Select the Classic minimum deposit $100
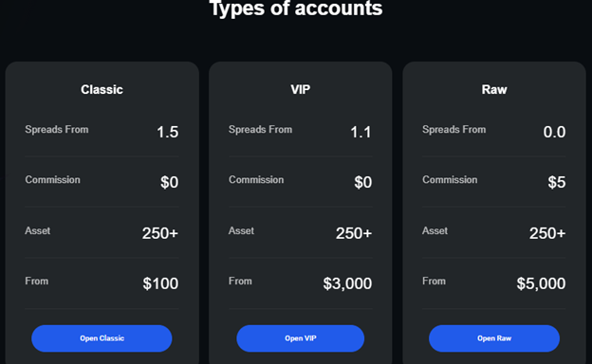The height and width of the screenshot is (364, 592). pyautogui.click(x=160, y=283)
